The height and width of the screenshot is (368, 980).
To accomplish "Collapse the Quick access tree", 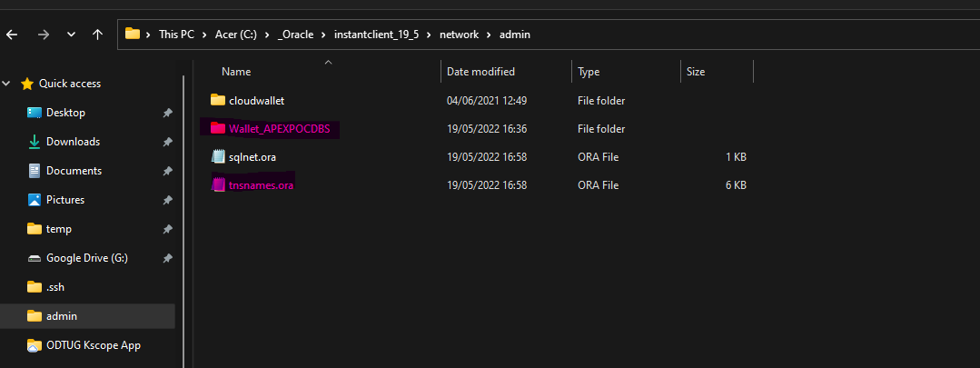I will tap(7, 84).
